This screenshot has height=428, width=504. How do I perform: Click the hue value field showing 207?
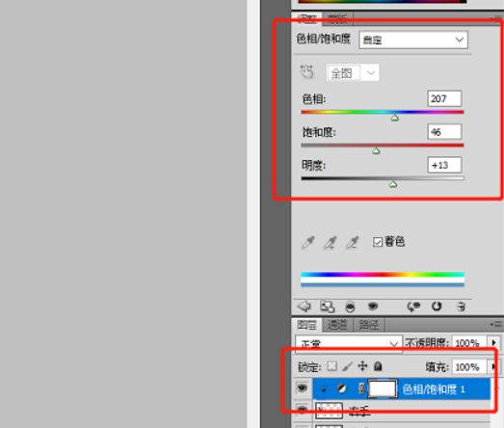[x=444, y=98]
